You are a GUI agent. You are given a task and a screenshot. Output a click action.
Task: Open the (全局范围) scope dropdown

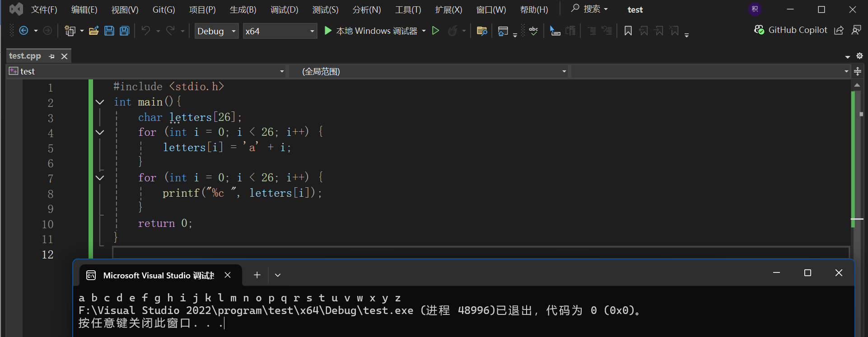pos(429,71)
